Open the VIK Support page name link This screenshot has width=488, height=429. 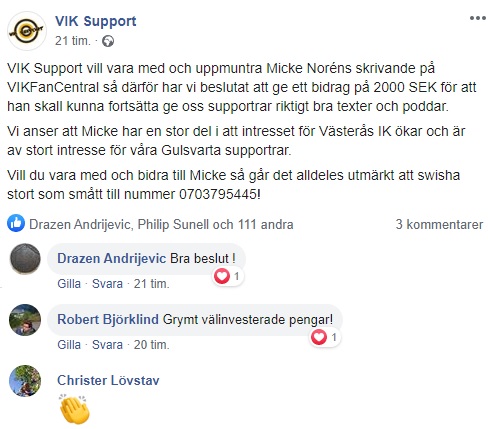[95, 21]
